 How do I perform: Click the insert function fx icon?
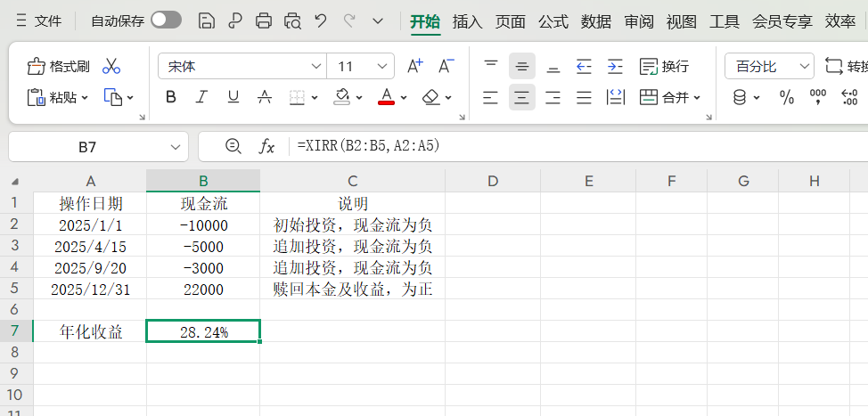click(266, 146)
